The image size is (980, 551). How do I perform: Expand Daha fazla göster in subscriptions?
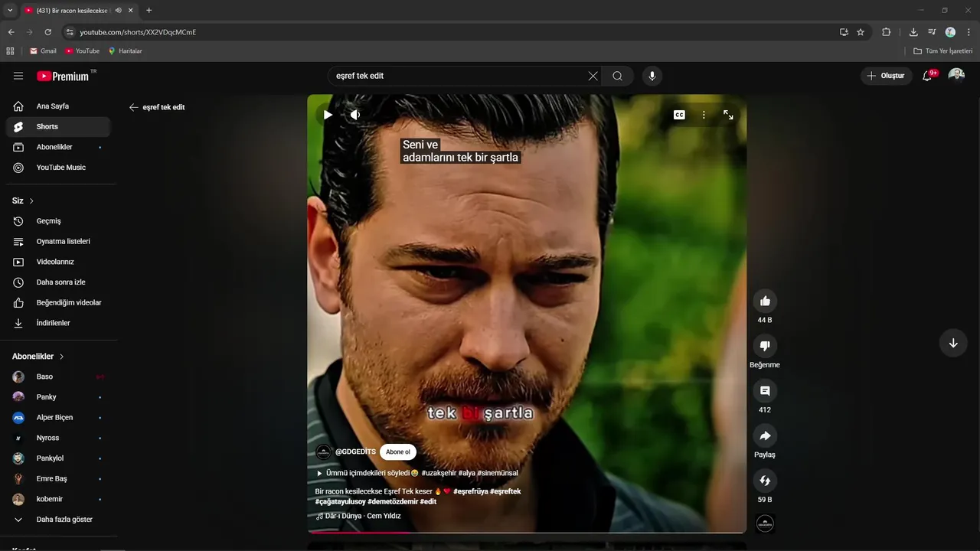coord(58,520)
